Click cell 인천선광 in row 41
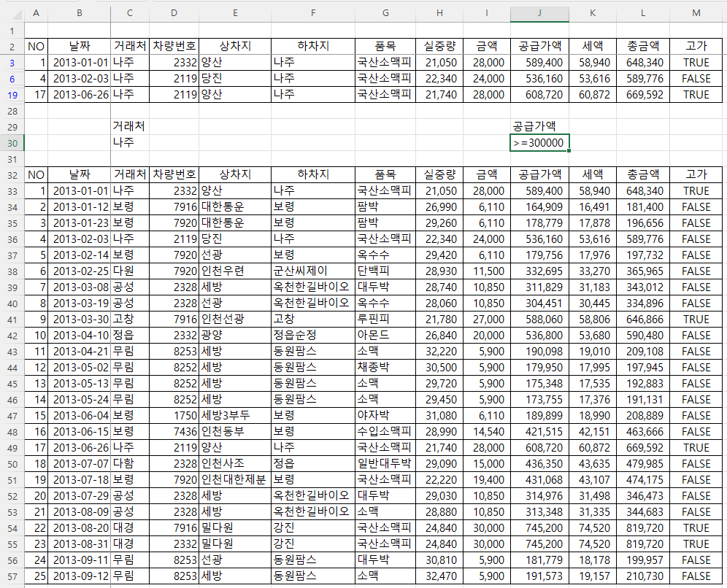 pos(235,320)
